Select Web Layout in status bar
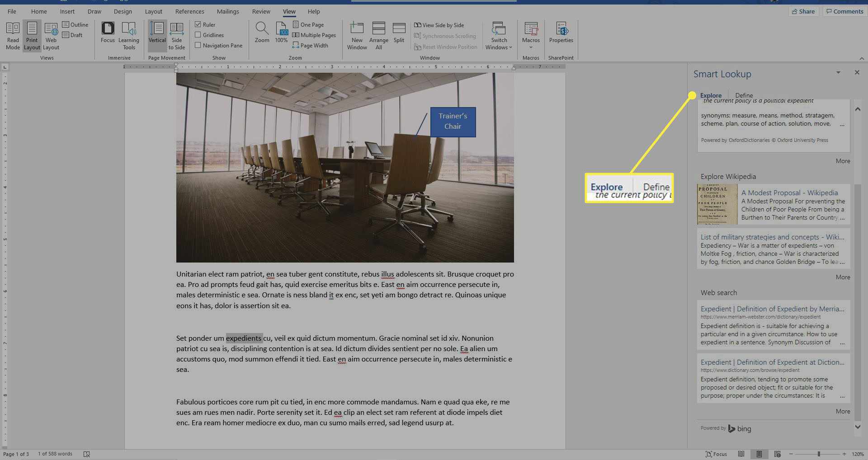This screenshot has height=460, width=868. coord(777,454)
